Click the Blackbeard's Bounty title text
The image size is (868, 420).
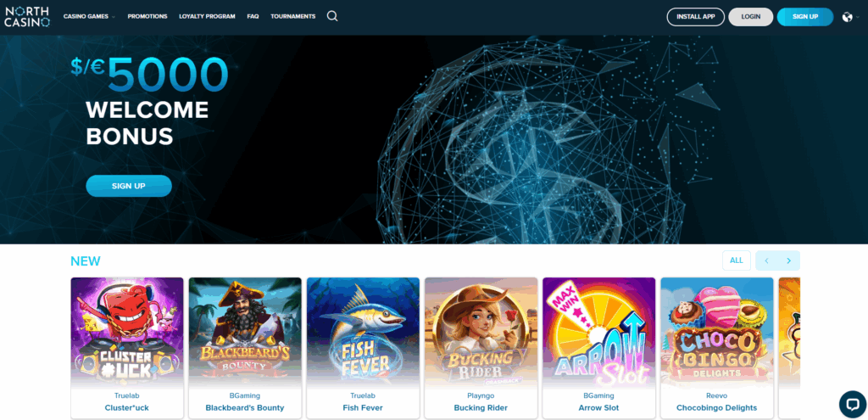245,408
